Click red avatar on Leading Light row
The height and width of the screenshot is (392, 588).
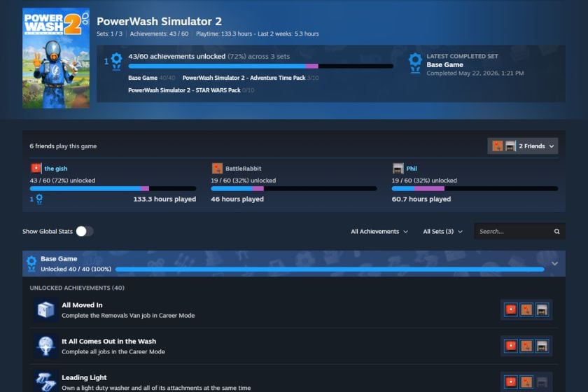pos(511,382)
